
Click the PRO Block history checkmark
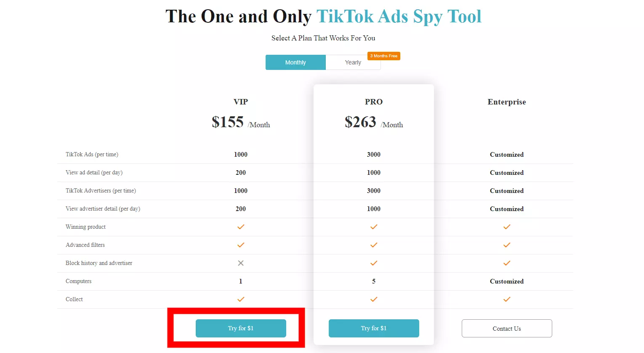pos(374,263)
